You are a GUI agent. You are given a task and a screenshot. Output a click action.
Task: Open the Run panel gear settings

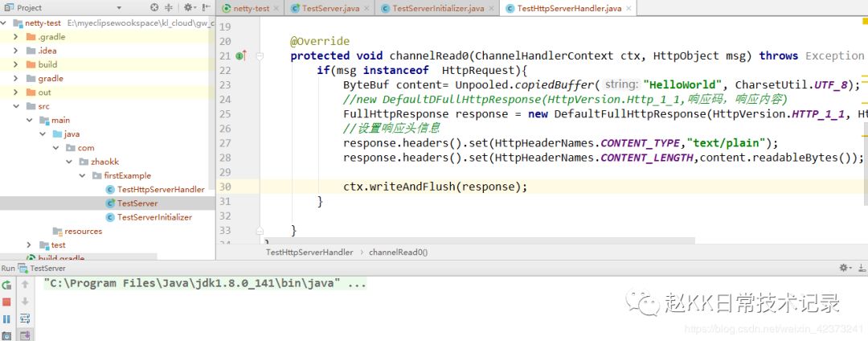(845, 268)
